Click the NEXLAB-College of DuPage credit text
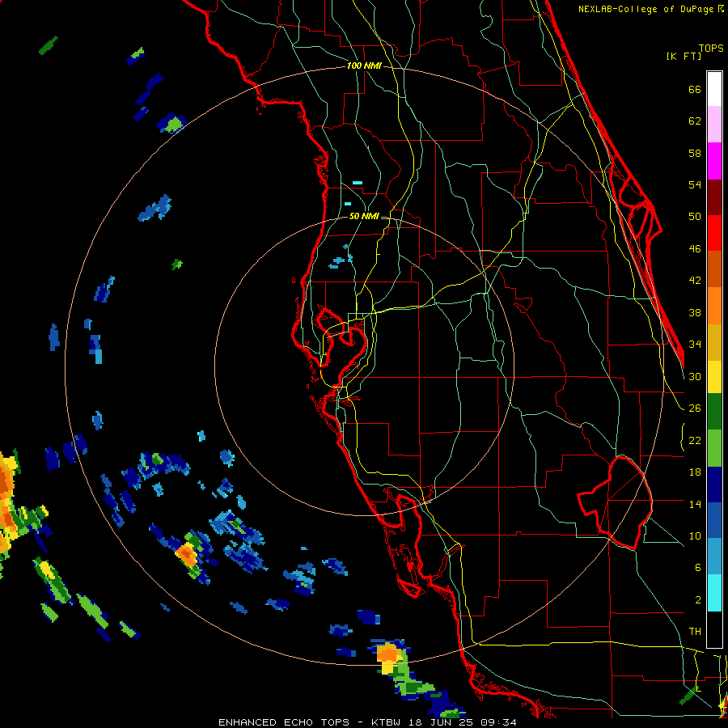Screen dimensions: 728x728 coord(649,9)
